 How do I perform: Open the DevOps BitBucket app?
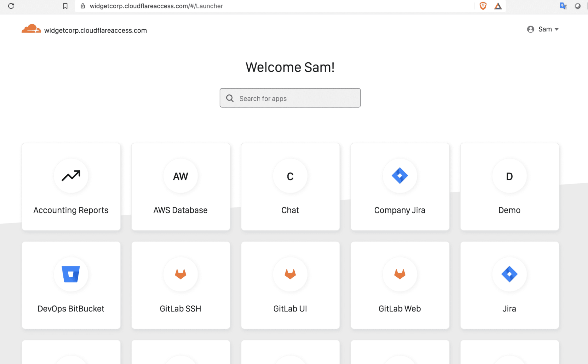coord(71,285)
